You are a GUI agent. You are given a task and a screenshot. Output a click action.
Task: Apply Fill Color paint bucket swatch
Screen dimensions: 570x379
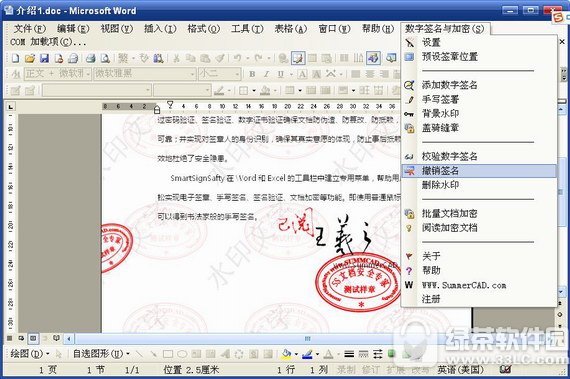(287, 354)
